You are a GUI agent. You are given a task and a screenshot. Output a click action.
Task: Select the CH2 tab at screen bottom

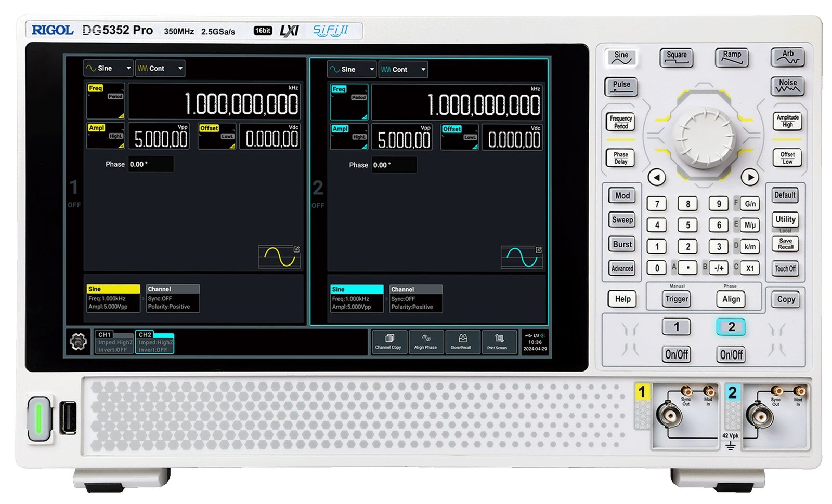154,342
